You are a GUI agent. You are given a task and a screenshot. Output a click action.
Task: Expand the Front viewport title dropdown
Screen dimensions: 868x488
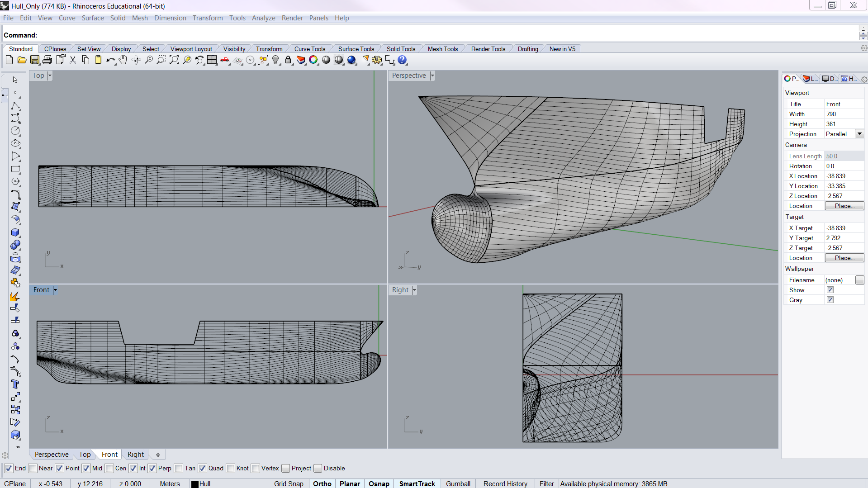tap(55, 290)
